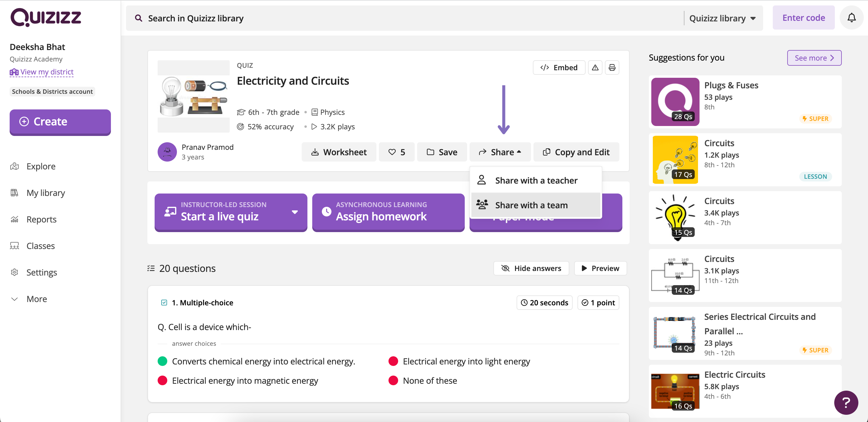Click the report/flag icon for the quiz
Viewport: 868px width, 422px height.
pos(595,68)
